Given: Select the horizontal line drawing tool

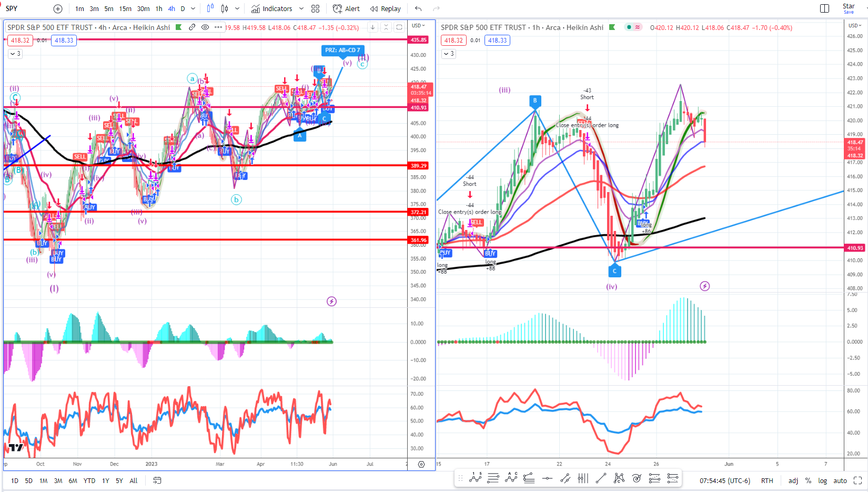Looking at the screenshot, I should [547, 478].
